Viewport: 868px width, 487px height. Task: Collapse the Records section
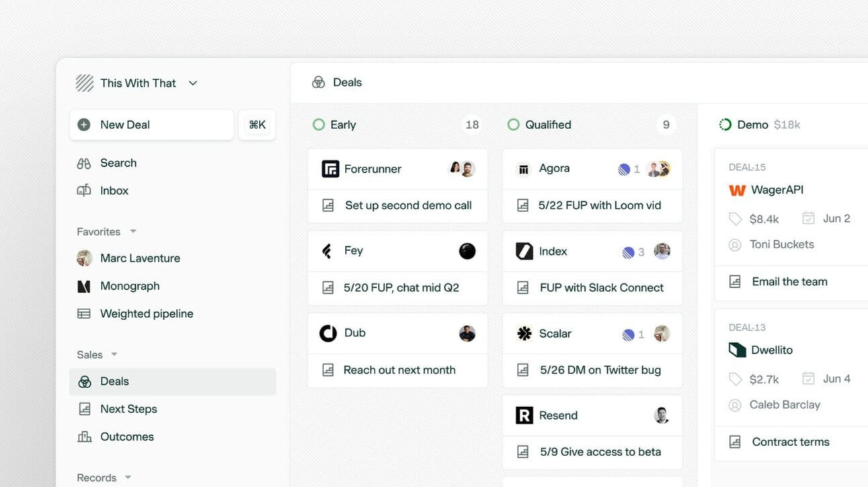click(x=104, y=478)
